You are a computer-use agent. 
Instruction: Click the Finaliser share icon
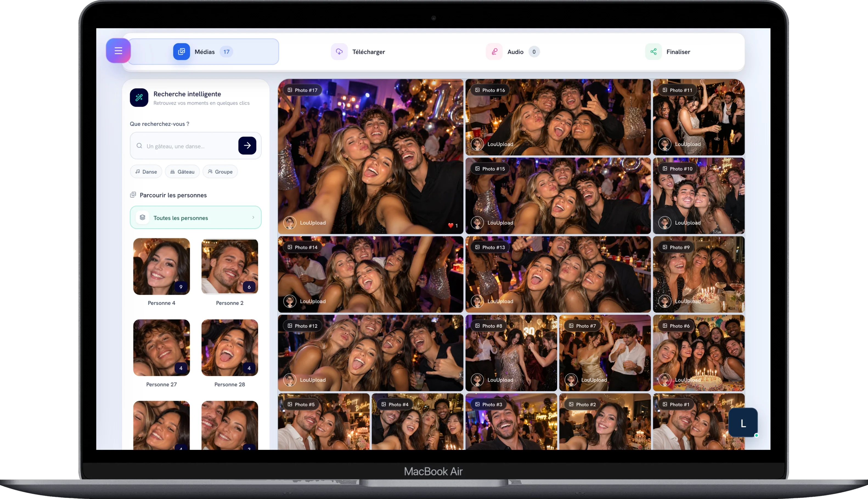click(653, 52)
